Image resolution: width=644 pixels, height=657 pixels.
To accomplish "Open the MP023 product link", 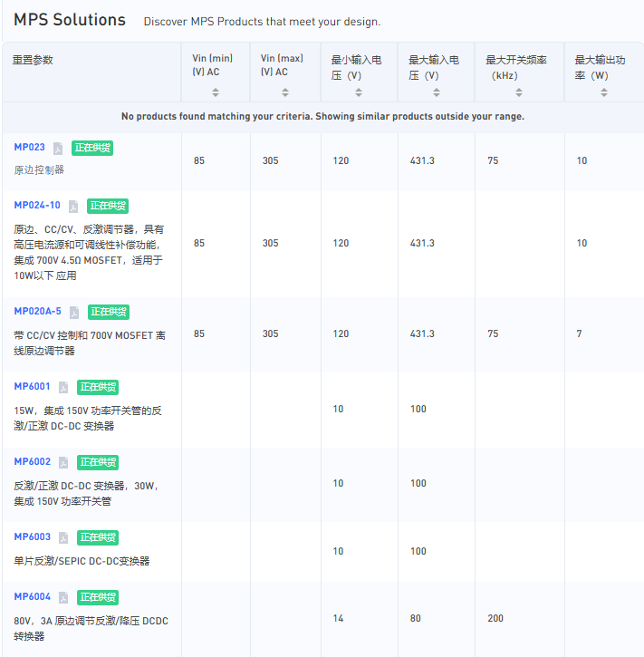I will [x=29, y=148].
